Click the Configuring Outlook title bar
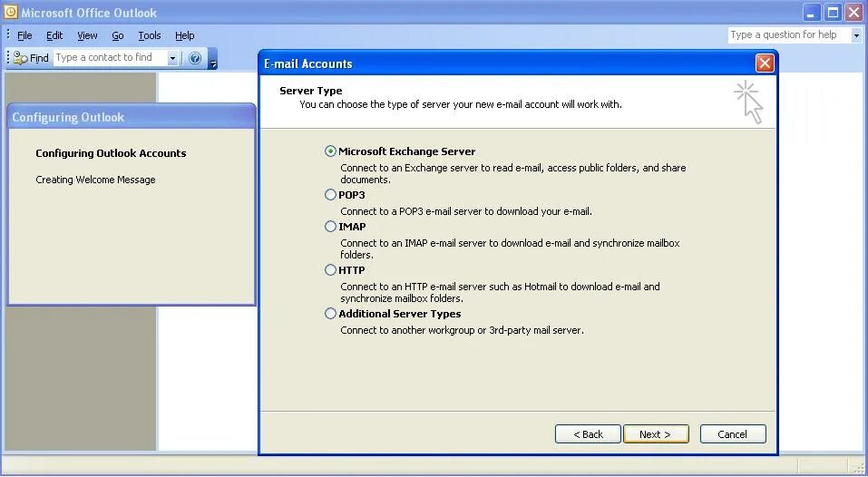The height and width of the screenshot is (477, 868). (x=132, y=117)
